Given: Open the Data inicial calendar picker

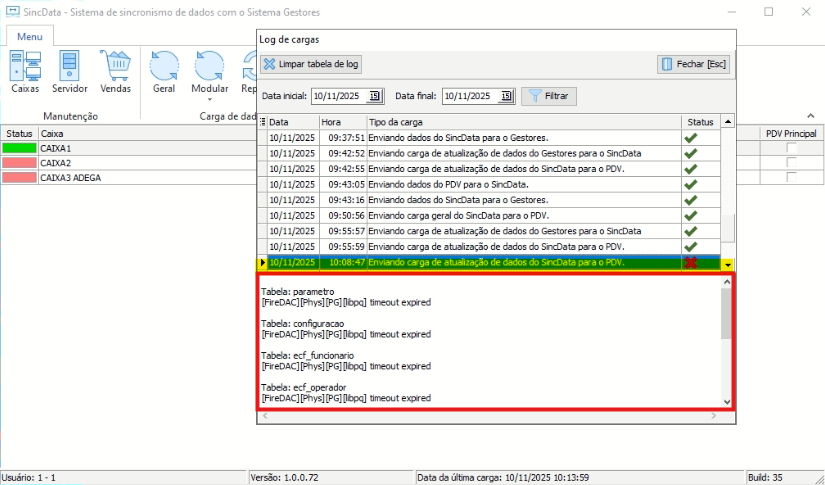Looking at the screenshot, I should 375,96.
